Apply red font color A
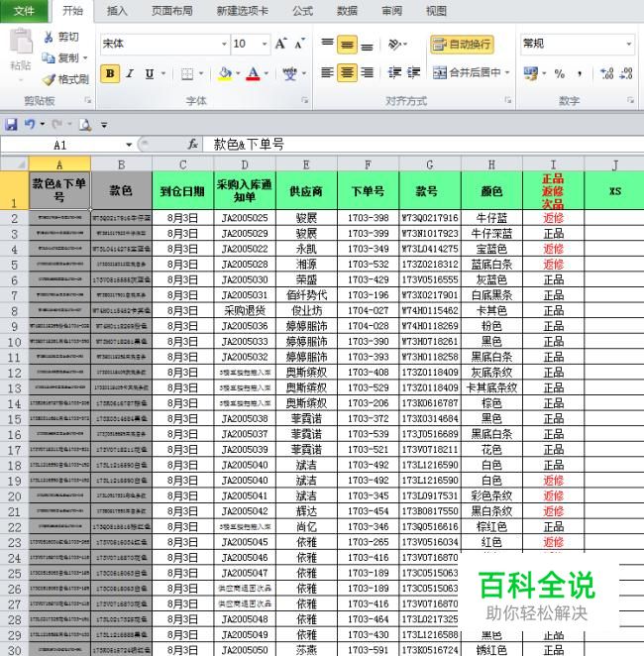Viewport: 644px width, 656px height. point(253,74)
